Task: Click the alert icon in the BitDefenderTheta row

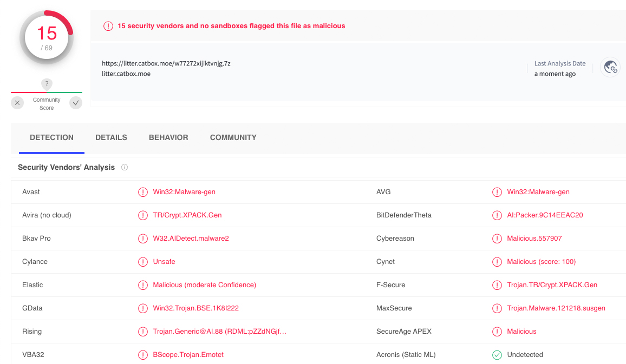Action: [497, 215]
